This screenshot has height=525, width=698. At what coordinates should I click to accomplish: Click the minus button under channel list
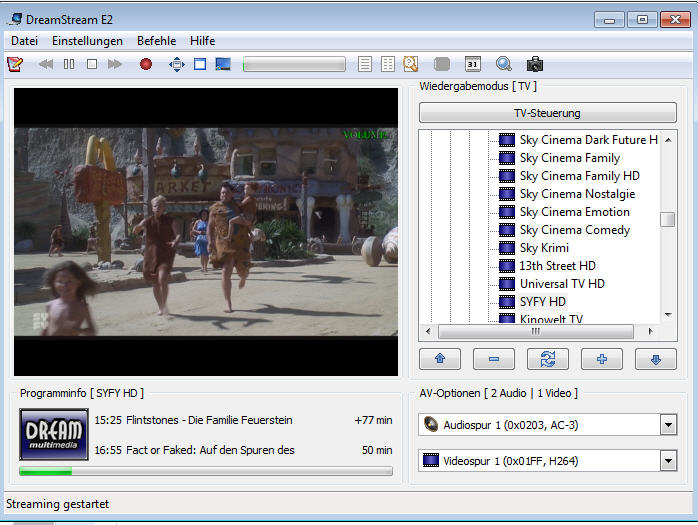[x=494, y=359]
